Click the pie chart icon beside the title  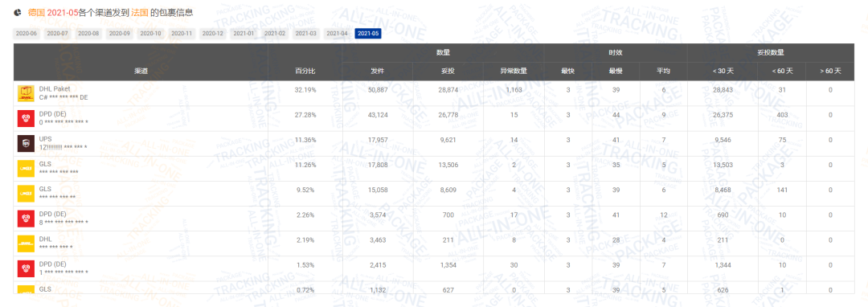[x=18, y=11]
